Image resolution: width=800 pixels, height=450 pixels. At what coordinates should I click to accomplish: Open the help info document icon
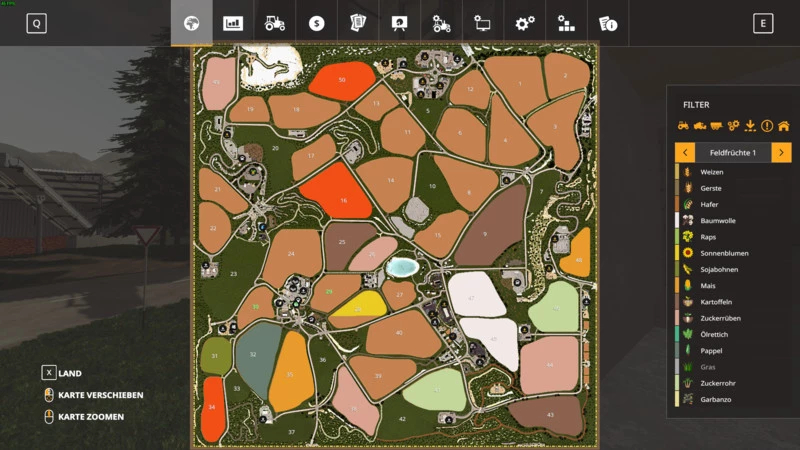tap(608, 23)
